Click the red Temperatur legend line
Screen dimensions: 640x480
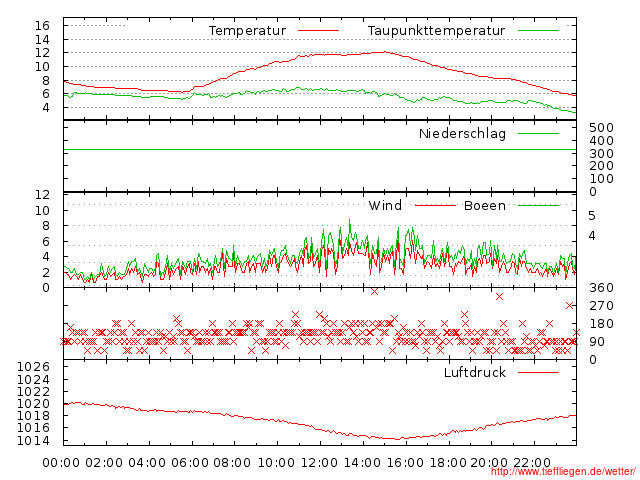pyautogui.click(x=318, y=31)
